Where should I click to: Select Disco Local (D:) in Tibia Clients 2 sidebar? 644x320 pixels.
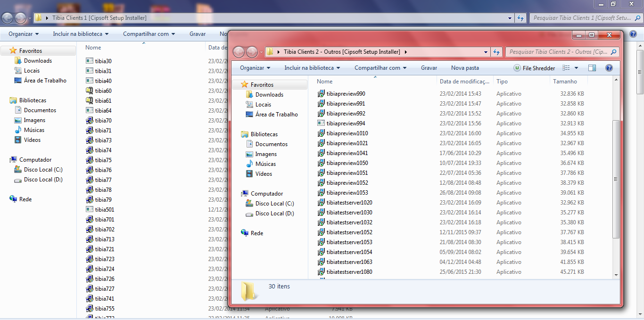[x=275, y=213]
